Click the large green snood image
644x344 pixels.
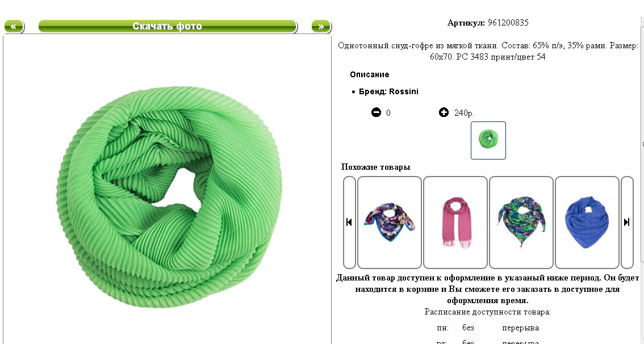tap(169, 196)
